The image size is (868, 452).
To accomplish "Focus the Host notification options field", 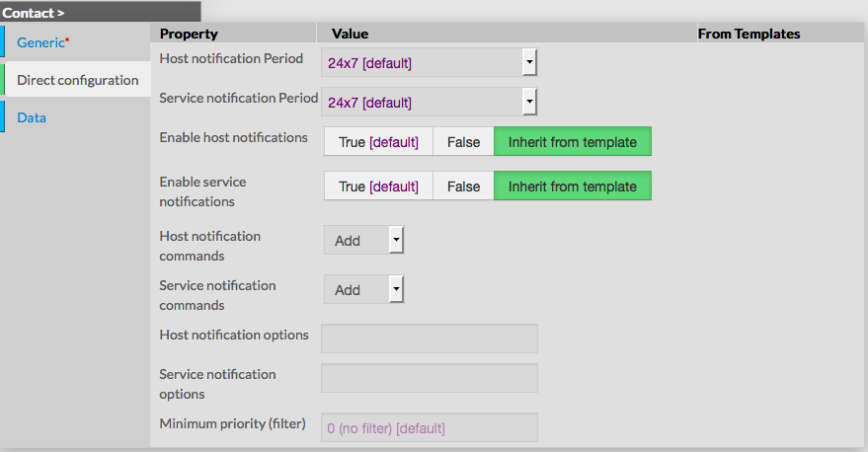I will point(429,339).
